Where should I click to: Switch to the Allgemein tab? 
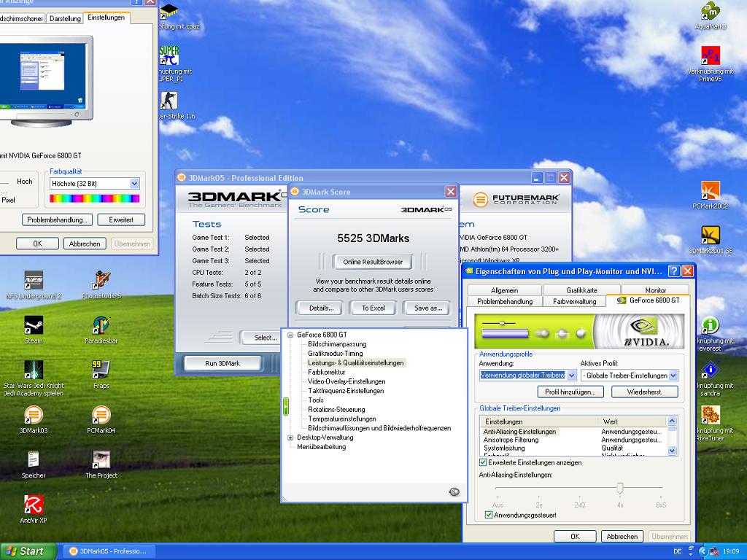click(504, 290)
